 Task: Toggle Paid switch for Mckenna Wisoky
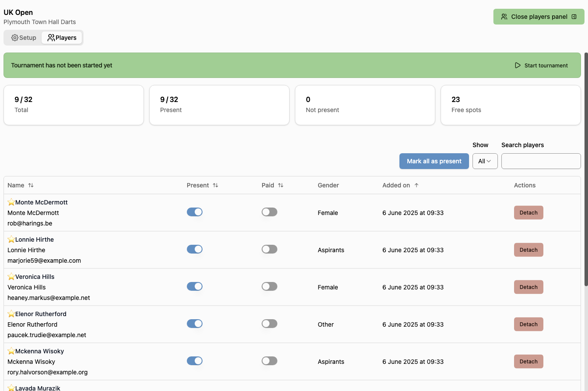point(269,361)
